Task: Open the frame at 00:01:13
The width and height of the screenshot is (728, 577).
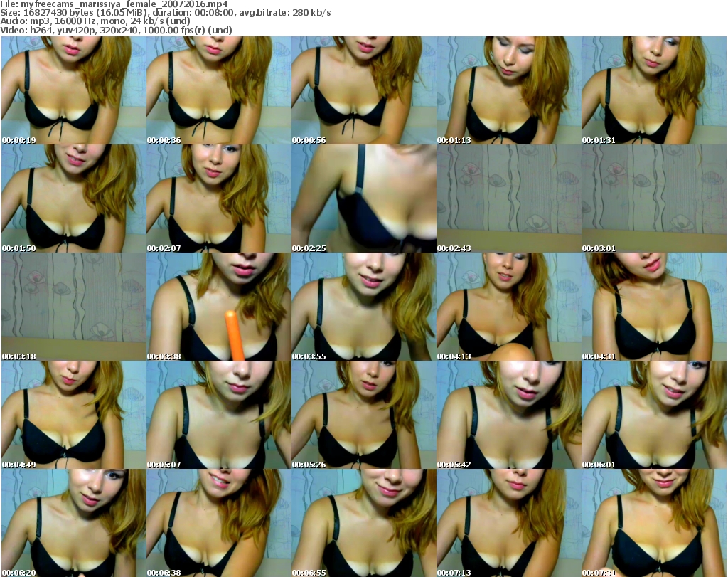Action: click(509, 90)
